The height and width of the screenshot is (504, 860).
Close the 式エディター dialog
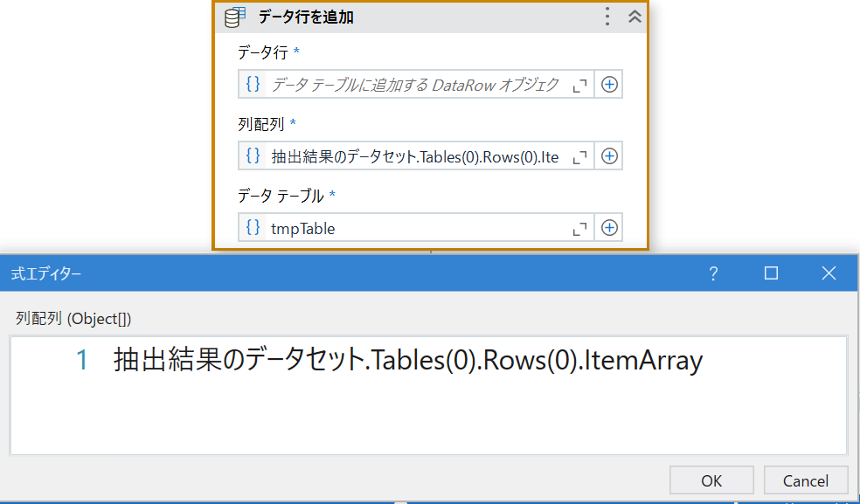coord(829,273)
